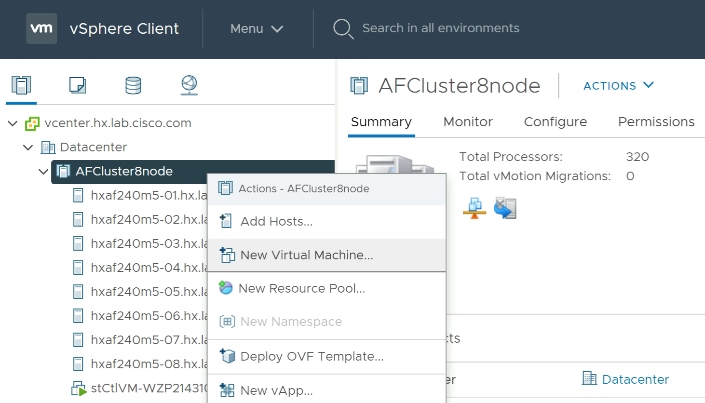Click the cluster icon beside AFCluster8node title
705x403 pixels.
pyautogui.click(x=359, y=85)
